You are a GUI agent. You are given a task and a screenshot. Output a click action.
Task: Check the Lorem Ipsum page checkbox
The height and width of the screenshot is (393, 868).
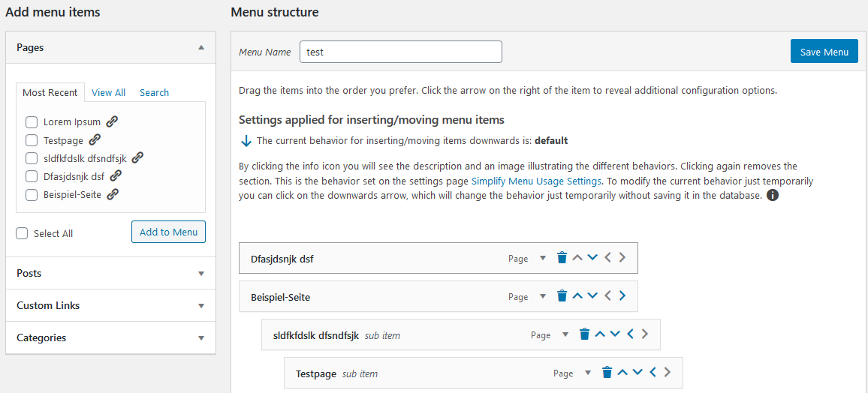[32, 122]
